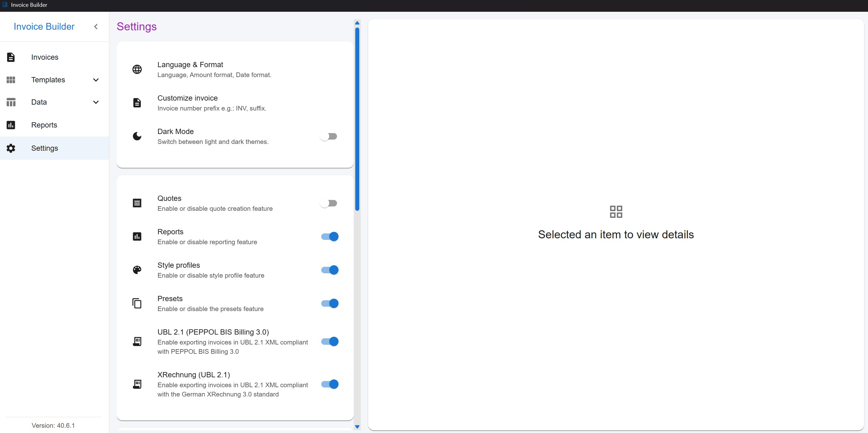
Task: Click the invoice icon beside XRechnung
Action: coord(137,384)
